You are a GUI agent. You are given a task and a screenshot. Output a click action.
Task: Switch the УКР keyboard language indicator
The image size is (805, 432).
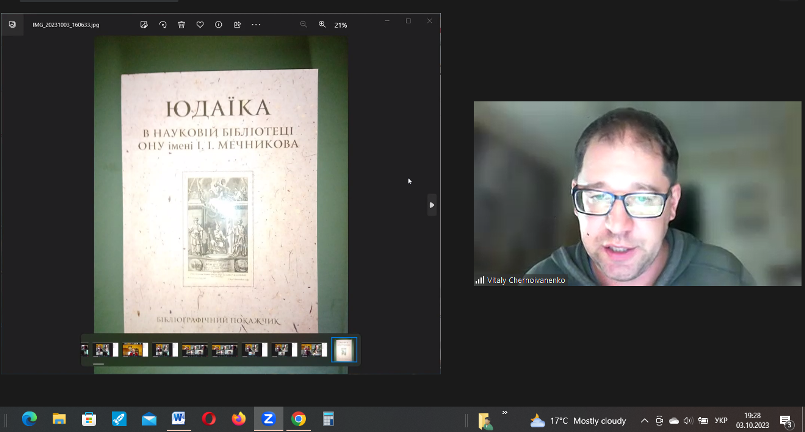pyautogui.click(x=720, y=420)
